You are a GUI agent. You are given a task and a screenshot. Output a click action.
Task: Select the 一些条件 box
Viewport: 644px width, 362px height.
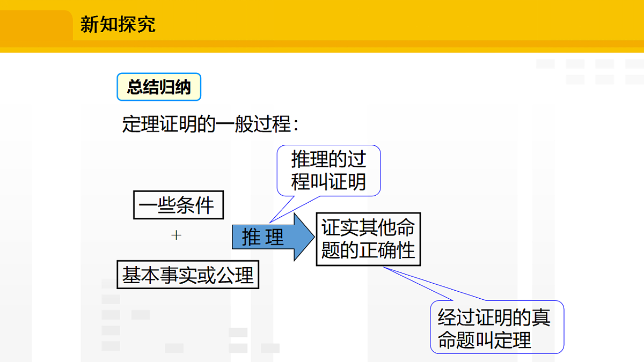pos(178,205)
